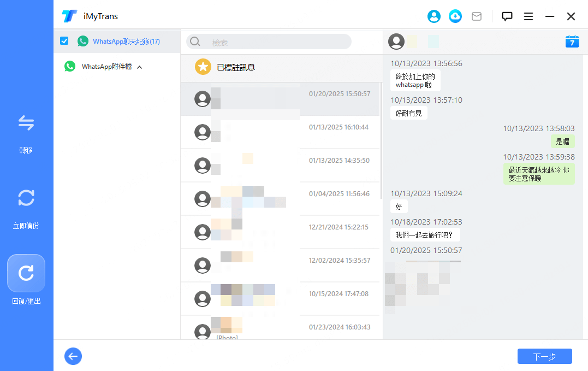The height and width of the screenshot is (371, 588).
Task: Open chat dated 01/13/2025 14:35:50
Action: (280, 166)
